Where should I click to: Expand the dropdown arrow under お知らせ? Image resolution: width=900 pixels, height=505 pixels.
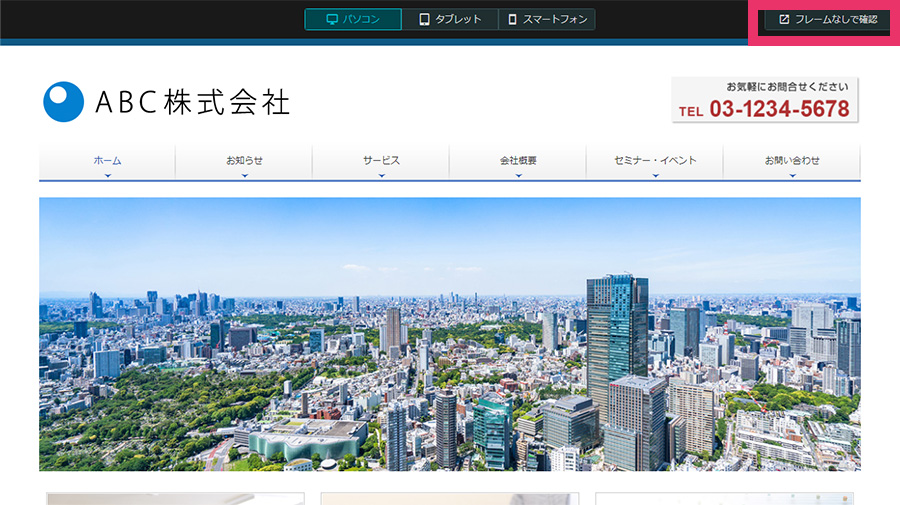(245, 176)
